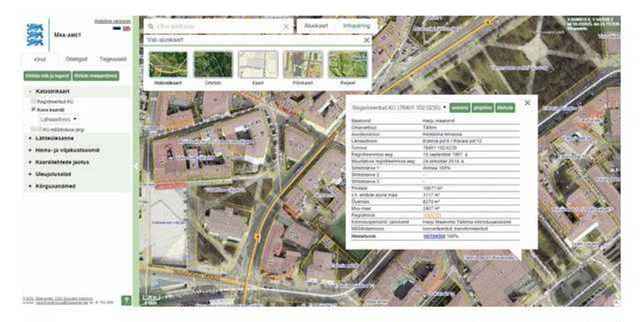Image resolution: width=644 pixels, height=322 pixels.
Task: Uncheck the Kuva kaardil checkbox
Action: pyautogui.click(x=33, y=110)
